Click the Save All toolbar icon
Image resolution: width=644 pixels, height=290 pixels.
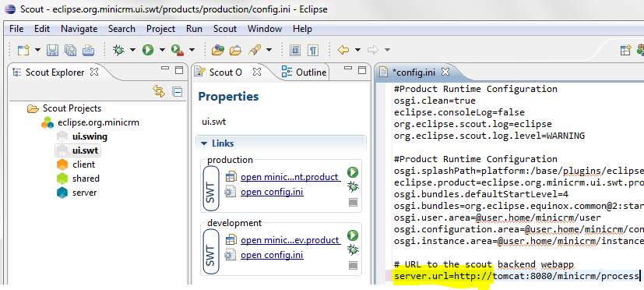70,50
